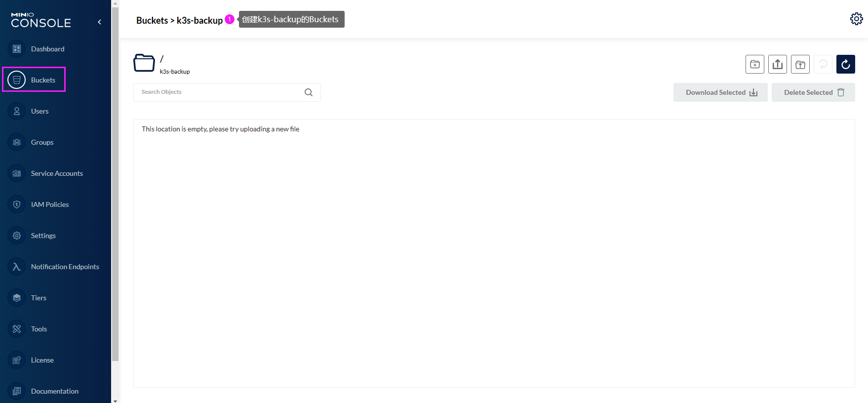Click Delete Selected button
The image size is (868, 403).
(813, 92)
